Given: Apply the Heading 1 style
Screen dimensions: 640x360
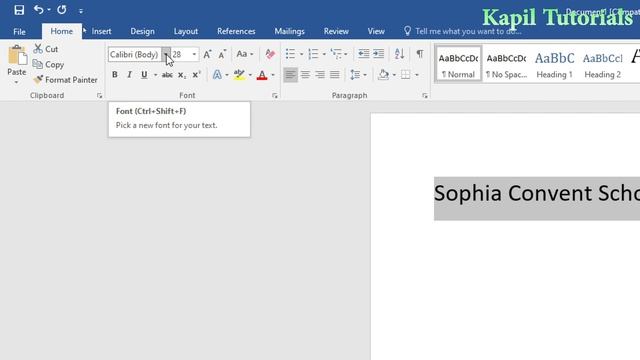Looking at the screenshot, I should 554,64.
